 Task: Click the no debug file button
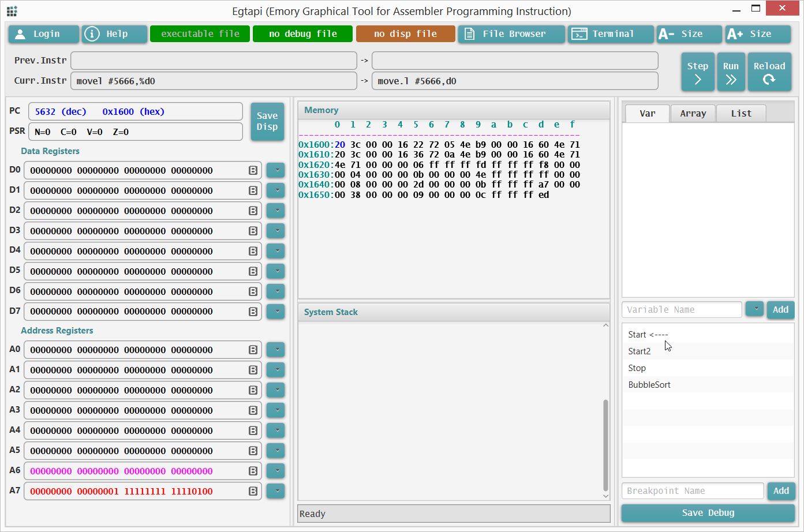pyautogui.click(x=302, y=34)
